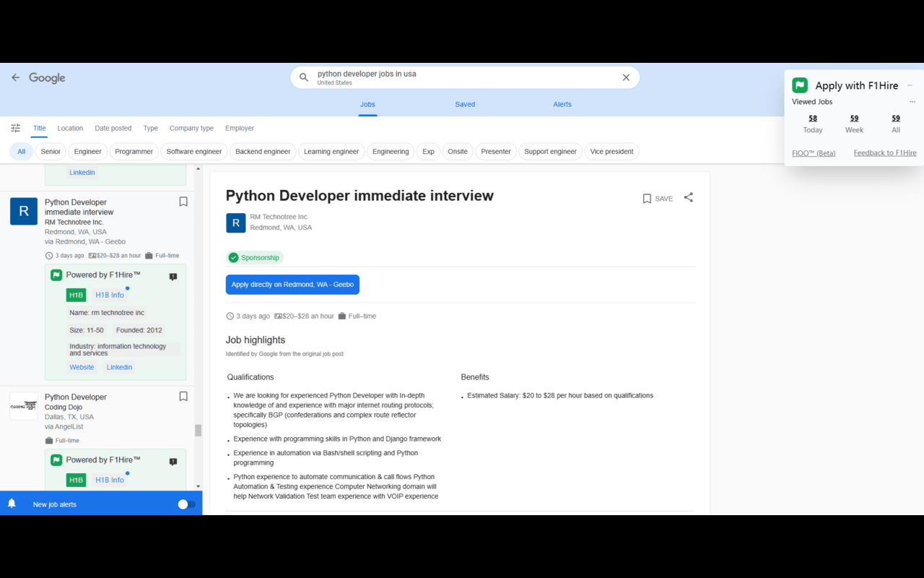
Task: Filter by Exp chip
Action: [428, 152]
